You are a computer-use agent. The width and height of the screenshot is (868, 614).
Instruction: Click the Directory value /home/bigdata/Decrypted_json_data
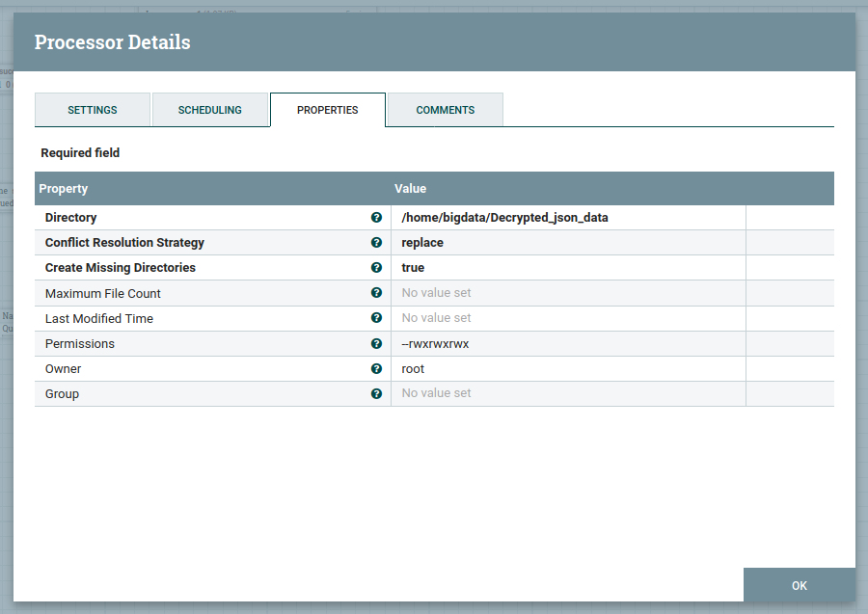505,218
